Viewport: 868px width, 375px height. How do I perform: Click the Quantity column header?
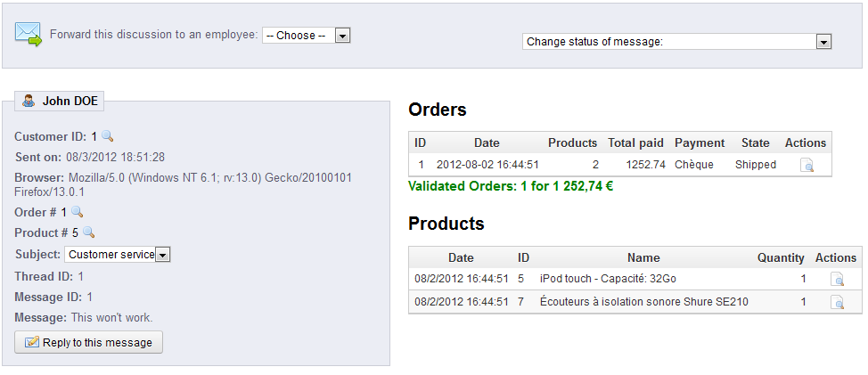pos(781,257)
